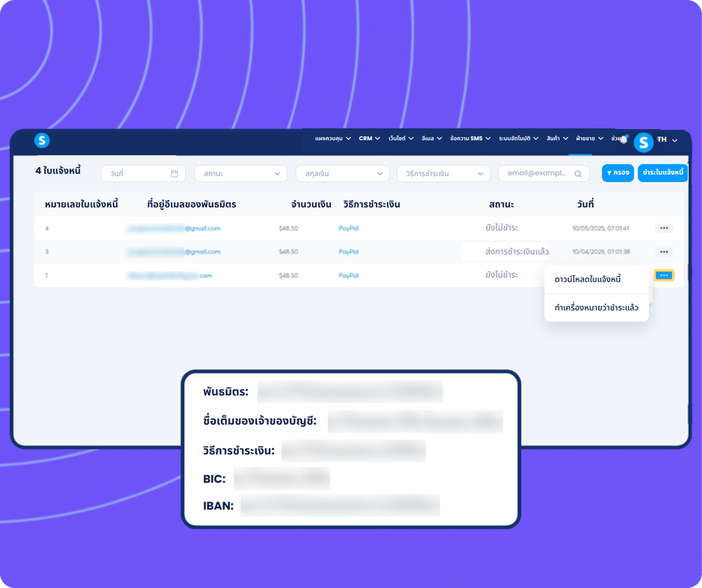Click the หมายเลขใบแจ้งหนี้ column header

click(x=81, y=204)
